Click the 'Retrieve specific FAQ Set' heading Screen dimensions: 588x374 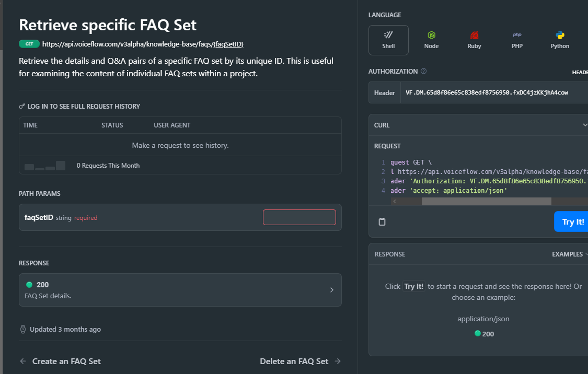click(108, 25)
